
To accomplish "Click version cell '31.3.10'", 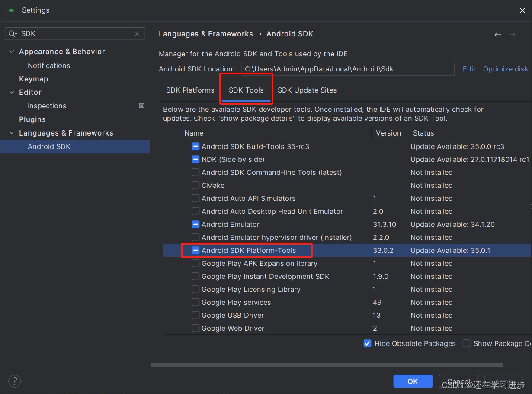I will 385,224.
